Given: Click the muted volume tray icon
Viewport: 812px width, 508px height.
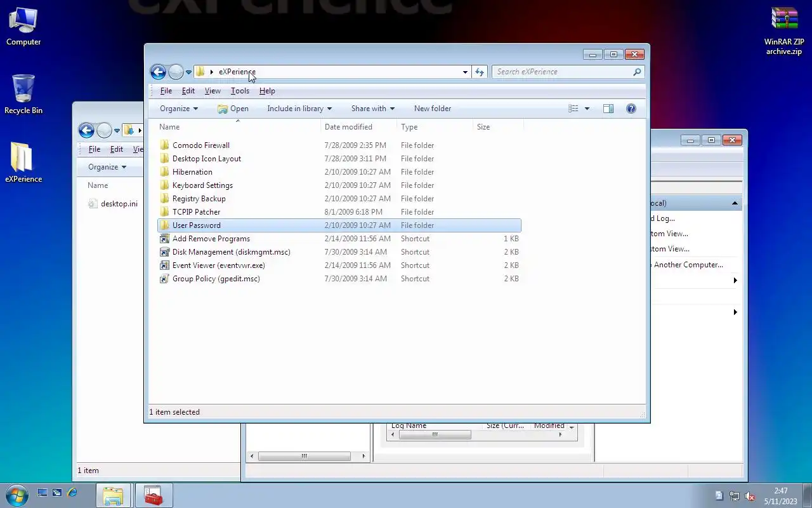Looking at the screenshot, I should tap(750, 496).
